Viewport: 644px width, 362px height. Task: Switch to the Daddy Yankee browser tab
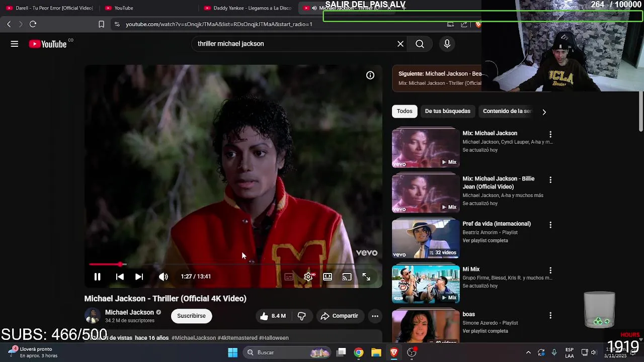pos(247,8)
